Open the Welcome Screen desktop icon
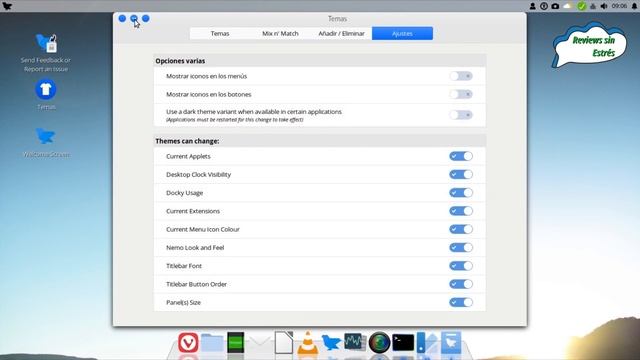640x360 pixels. (46, 142)
